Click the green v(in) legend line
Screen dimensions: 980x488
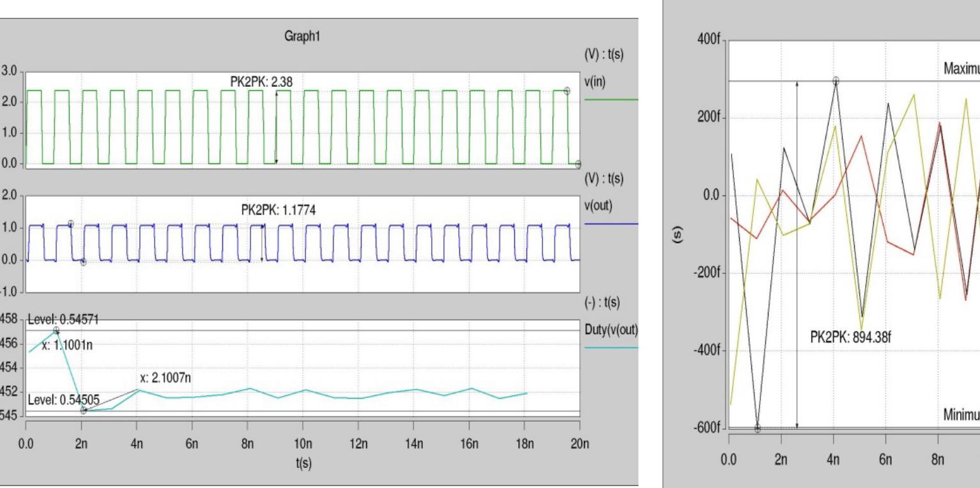tap(611, 100)
